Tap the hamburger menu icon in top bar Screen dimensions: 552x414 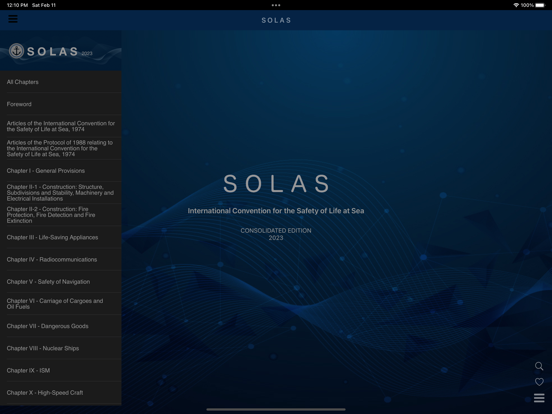point(13,19)
